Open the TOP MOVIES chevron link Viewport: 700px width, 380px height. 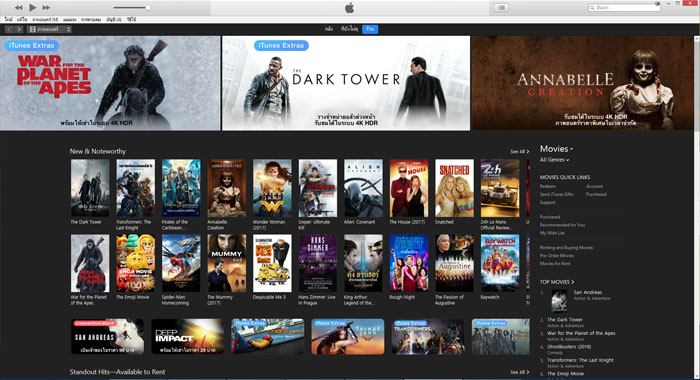tap(557, 282)
